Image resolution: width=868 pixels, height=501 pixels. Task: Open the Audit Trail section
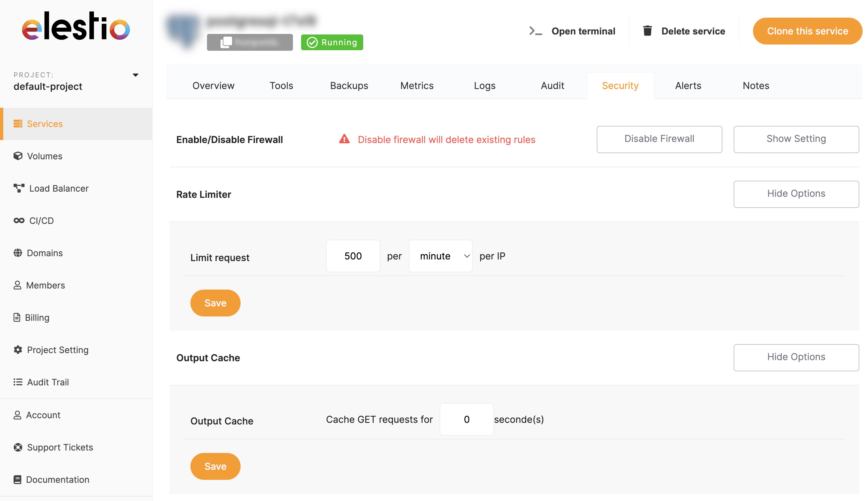click(48, 382)
